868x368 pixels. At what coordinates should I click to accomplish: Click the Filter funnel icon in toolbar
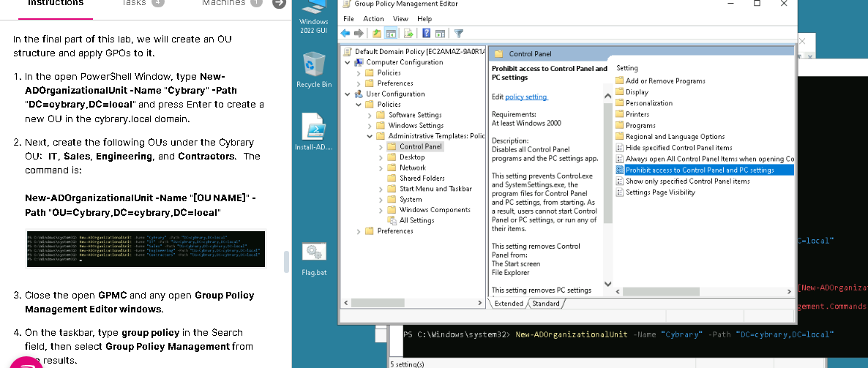459,33
